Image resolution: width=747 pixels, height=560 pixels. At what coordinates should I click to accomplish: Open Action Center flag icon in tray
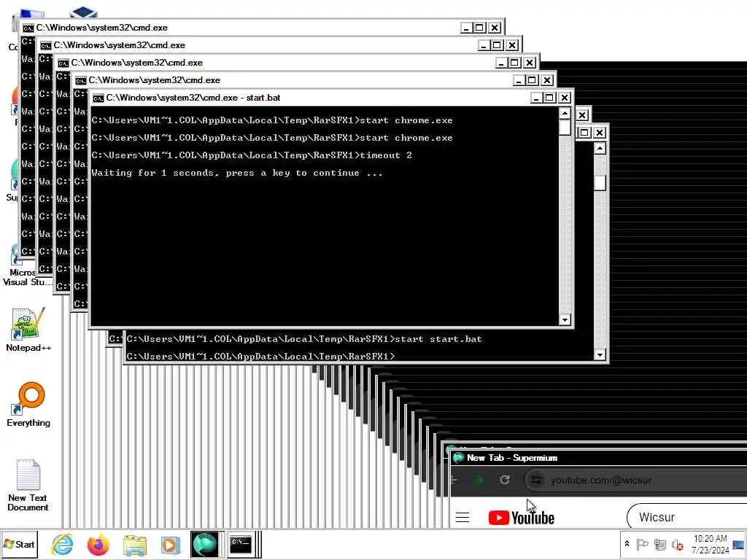642,544
